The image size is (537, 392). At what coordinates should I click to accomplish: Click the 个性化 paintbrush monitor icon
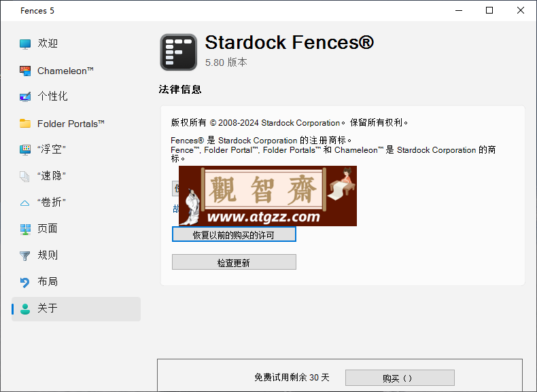click(x=25, y=97)
